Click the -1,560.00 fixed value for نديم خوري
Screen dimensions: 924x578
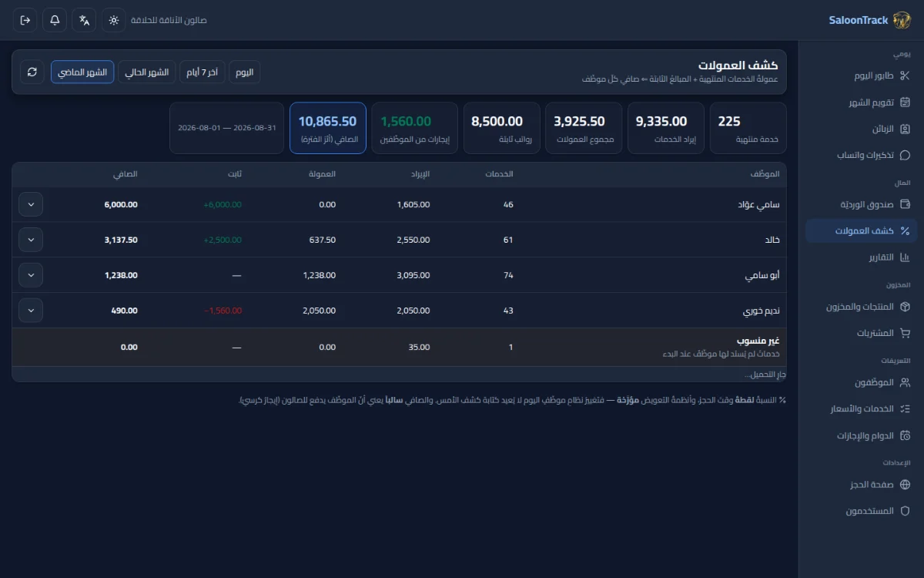(x=223, y=311)
